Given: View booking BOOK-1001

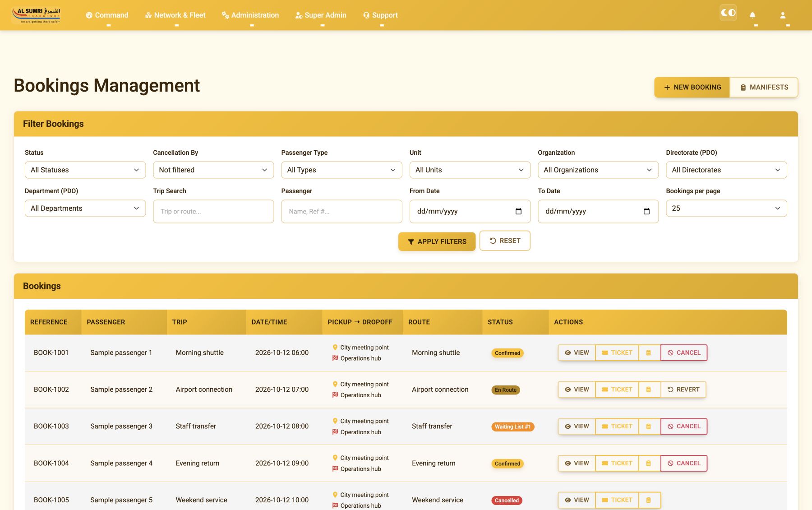Looking at the screenshot, I should (x=577, y=352).
